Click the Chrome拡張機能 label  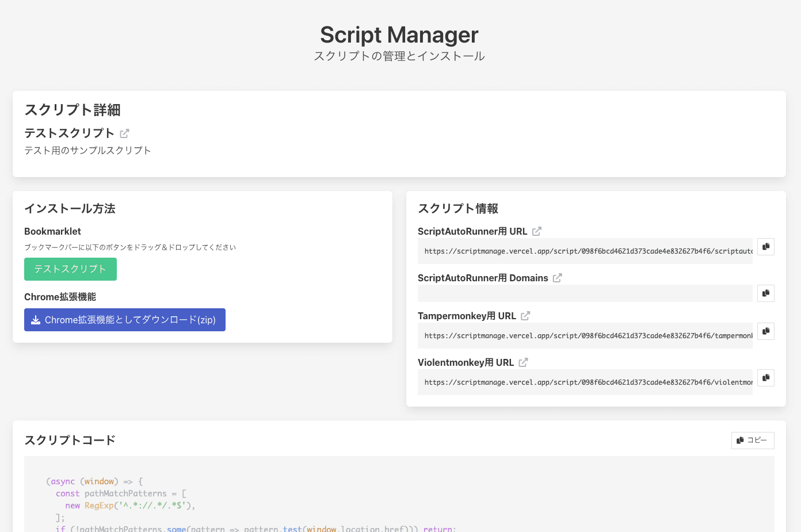60,297
